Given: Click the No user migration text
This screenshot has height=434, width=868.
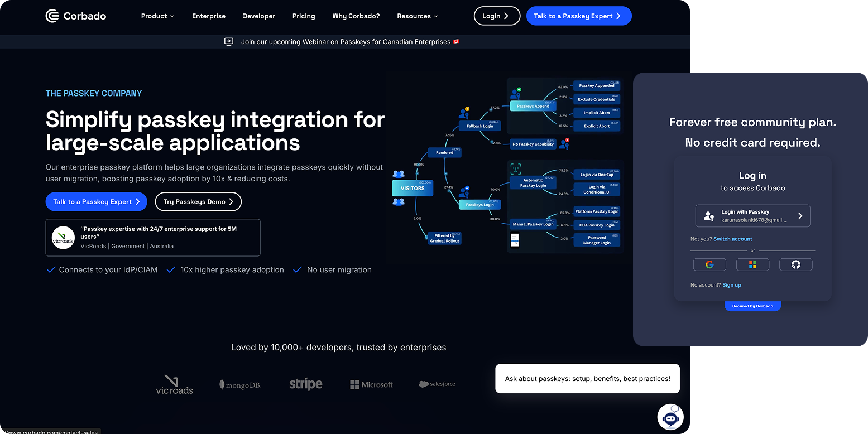Looking at the screenshot, I should (x=339, y=269).
